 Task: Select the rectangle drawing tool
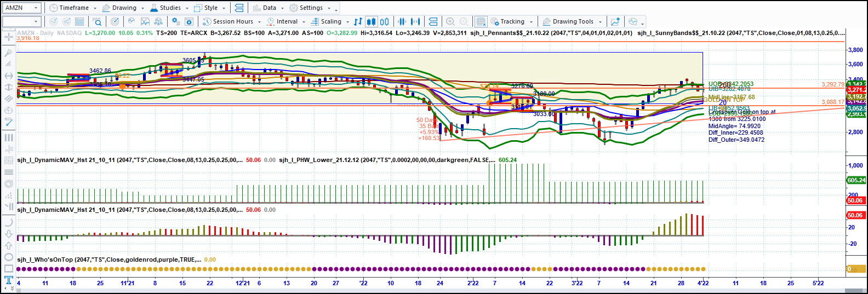click(x=8, y=268)
